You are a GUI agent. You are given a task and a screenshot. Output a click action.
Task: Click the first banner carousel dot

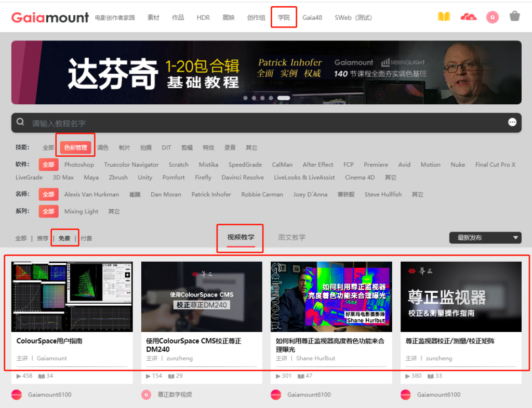(246, 98)
